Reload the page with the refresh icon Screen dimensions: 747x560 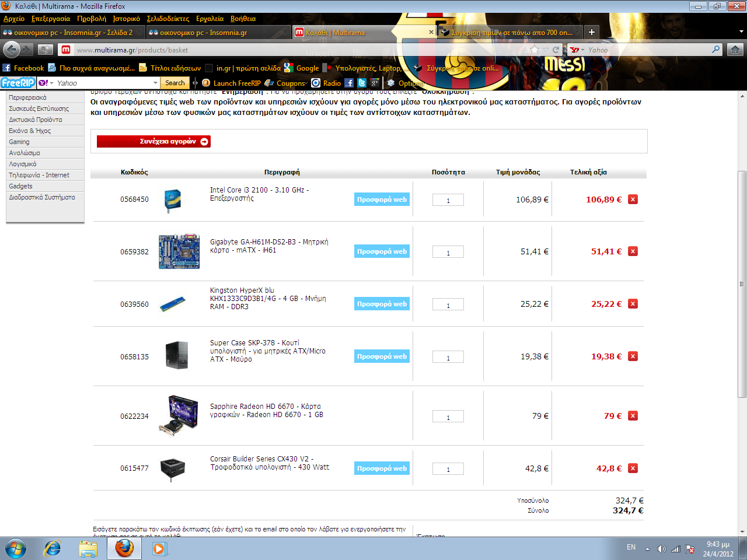(x=556, y=50)
